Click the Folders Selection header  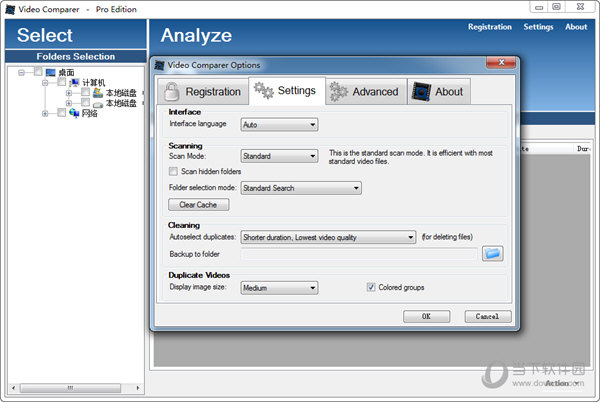coord(76,56)
